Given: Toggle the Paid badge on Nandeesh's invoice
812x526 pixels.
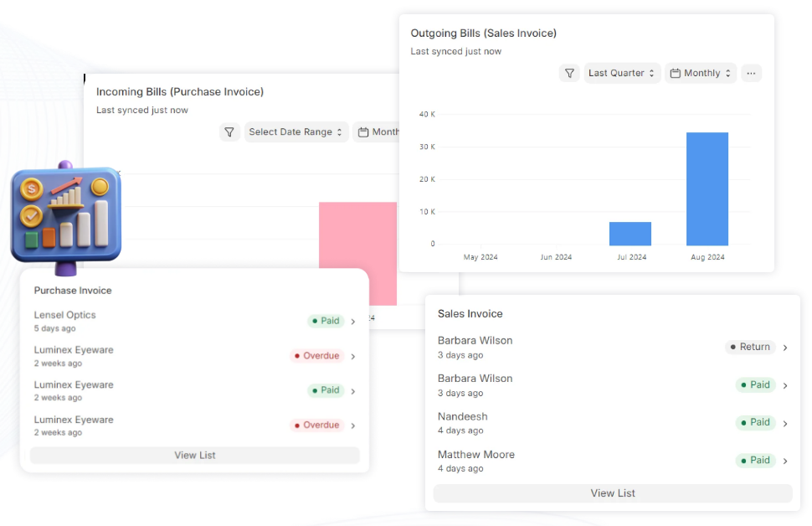Looking at the screenshot, I should point(756,422).
